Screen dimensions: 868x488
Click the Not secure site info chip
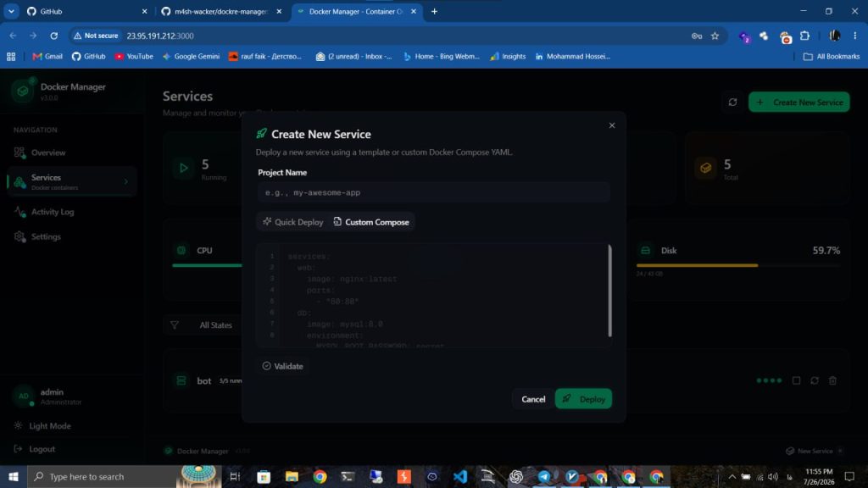[x=97, y=36]
